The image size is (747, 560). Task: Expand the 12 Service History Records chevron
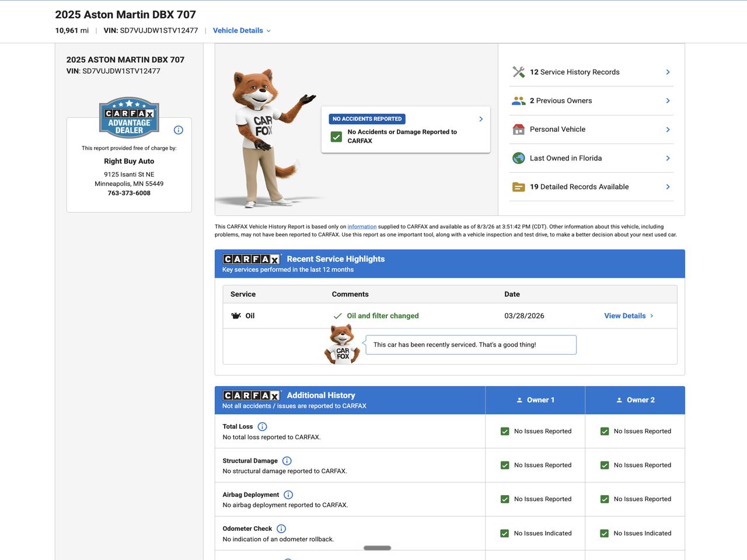pos(668,72)
